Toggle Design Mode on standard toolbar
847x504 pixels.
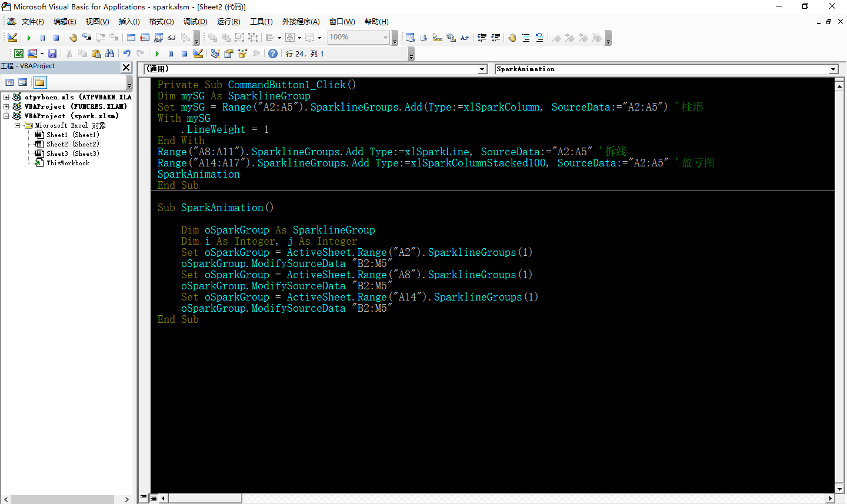(198, 54)
